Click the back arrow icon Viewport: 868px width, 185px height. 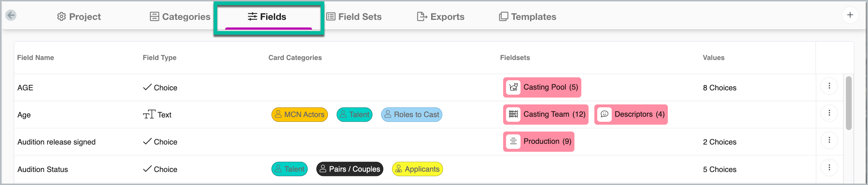click(11, 15)
